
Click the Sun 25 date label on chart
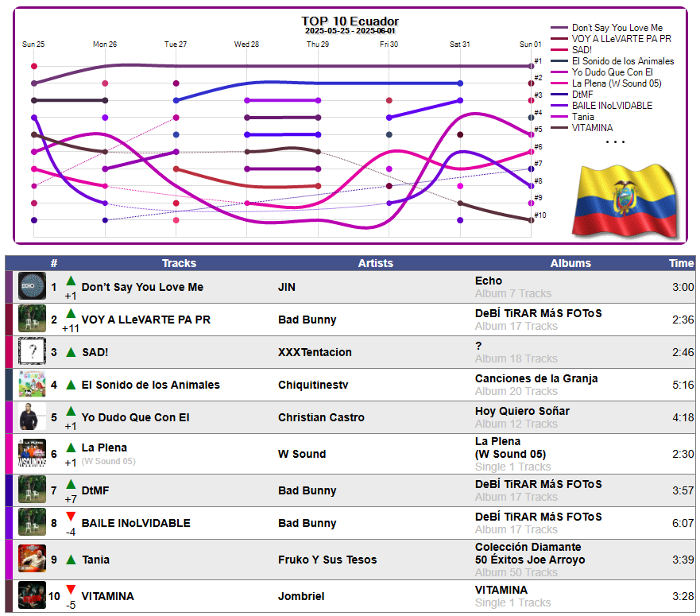[33, 45]
